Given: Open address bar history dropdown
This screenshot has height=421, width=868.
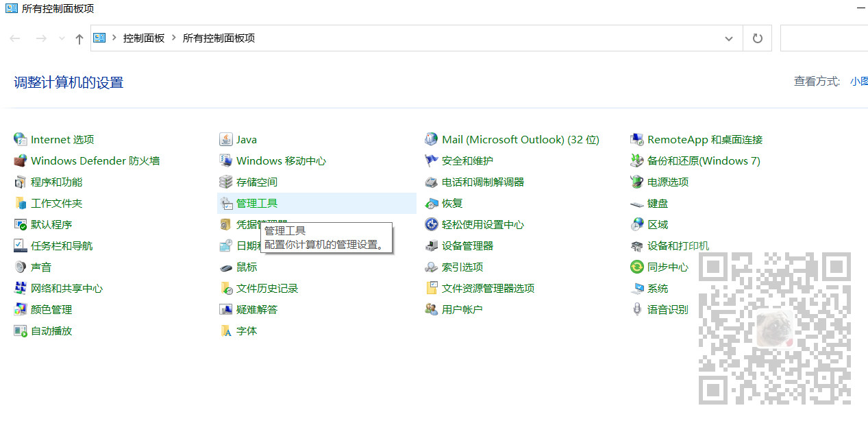Looking at the screenshot, I should pos(729,38).
